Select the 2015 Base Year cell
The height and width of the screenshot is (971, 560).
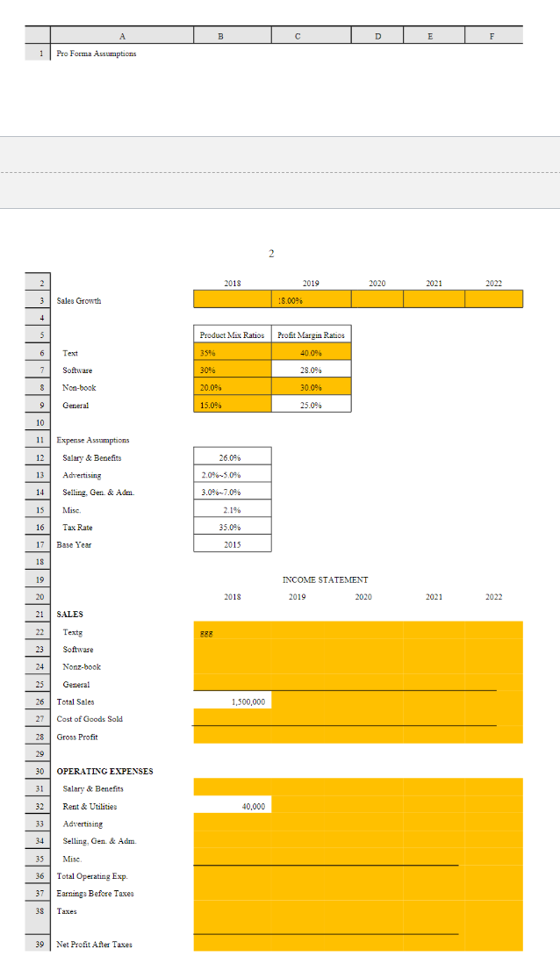coord(232,543)
